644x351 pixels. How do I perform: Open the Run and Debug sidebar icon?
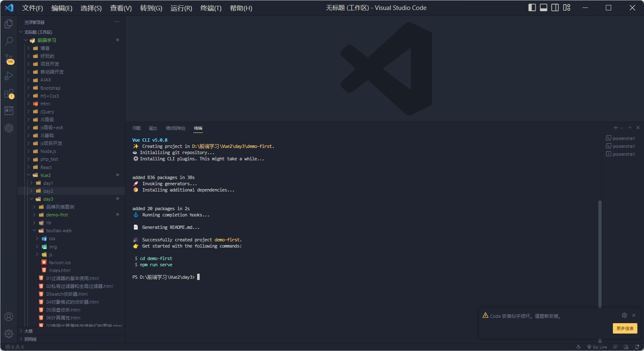click(x=9, y=76)
